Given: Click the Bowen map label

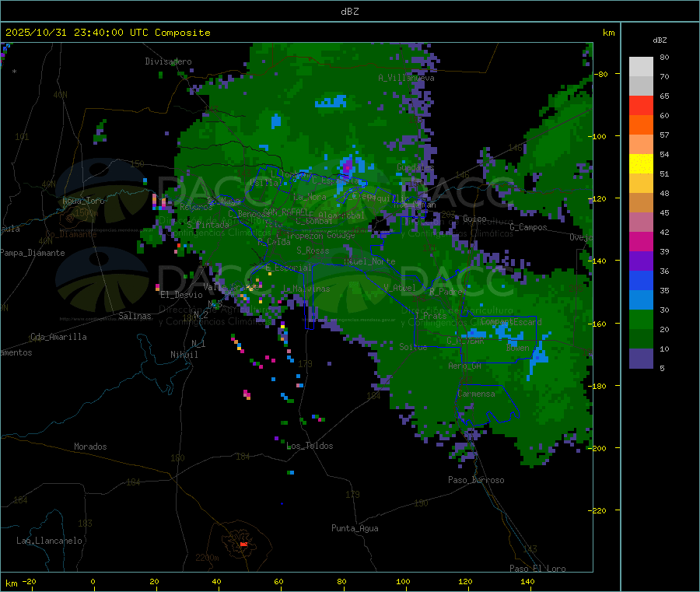Looking at the screenshot, I should pyautogui.click(x=518, y=347).
